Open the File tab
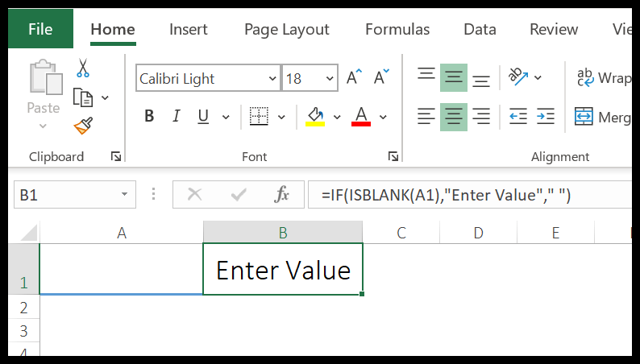Viewport: 640px width, 364px height. pyautogui.click(x=40, y=29)
